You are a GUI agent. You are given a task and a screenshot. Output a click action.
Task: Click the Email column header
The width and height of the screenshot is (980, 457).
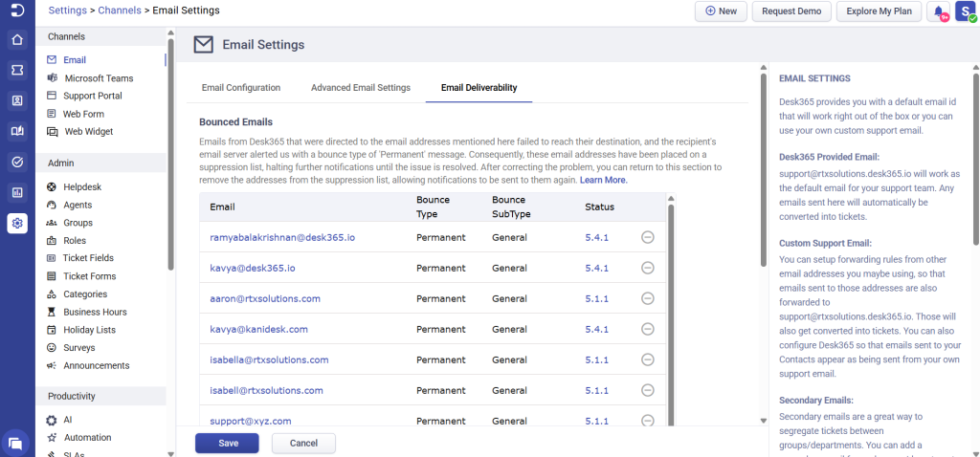tap(222, 207)
